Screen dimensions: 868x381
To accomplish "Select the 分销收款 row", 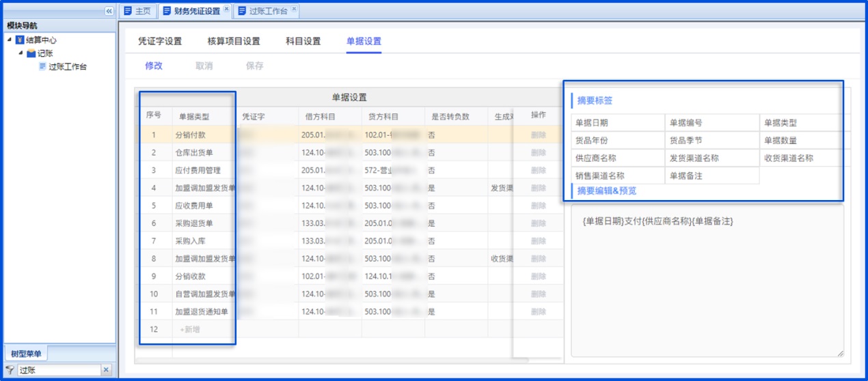I will pyautogui.click(x=349, y=277).
